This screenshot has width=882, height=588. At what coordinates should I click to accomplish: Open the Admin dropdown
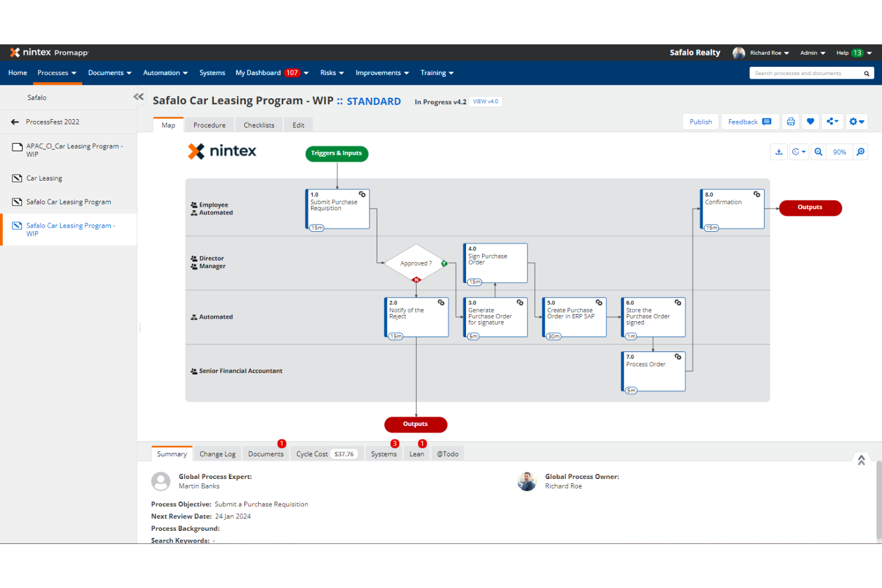coord(813,53)
